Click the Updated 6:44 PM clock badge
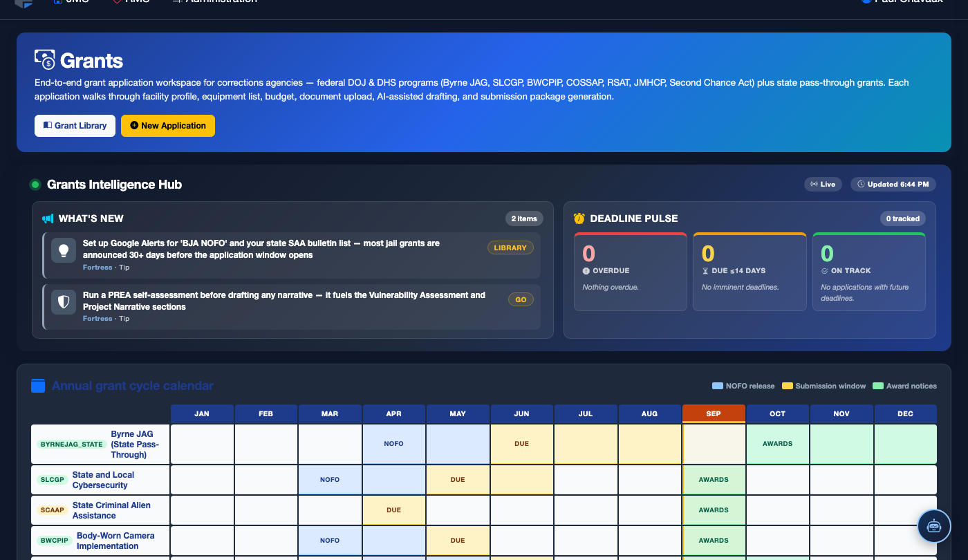 (x=893, y=185)
